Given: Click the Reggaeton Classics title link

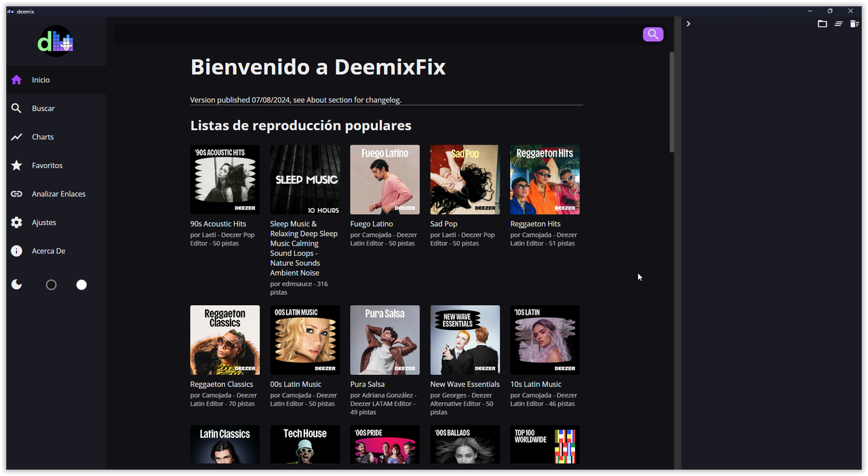Looking at the screenshot, I should 222,384.
